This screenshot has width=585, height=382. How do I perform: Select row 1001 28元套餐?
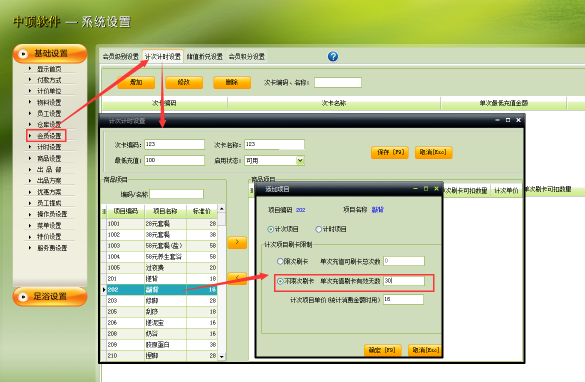point(162,223)
